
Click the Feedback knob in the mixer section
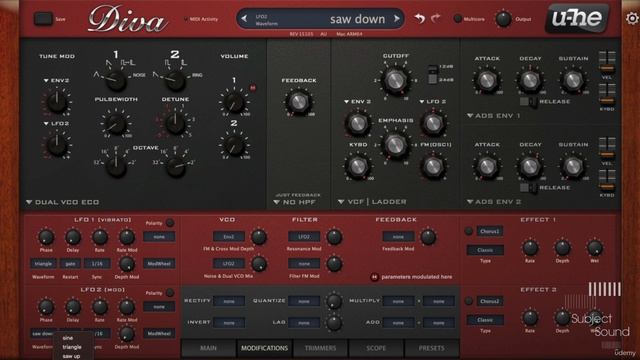pos(298,102)
